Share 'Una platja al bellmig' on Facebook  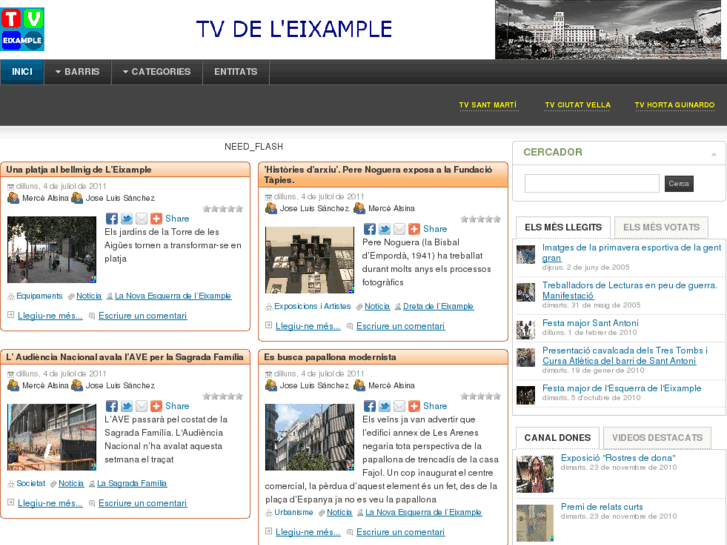[111, 218]
